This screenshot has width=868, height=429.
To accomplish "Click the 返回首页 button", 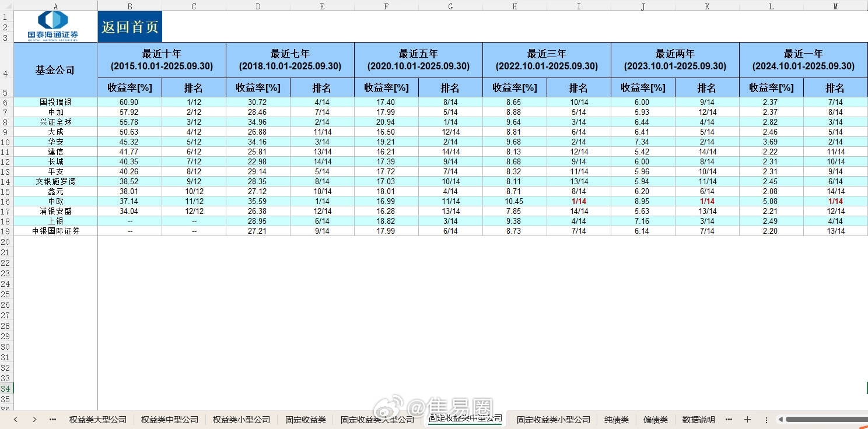I will (x=130, y=27).
